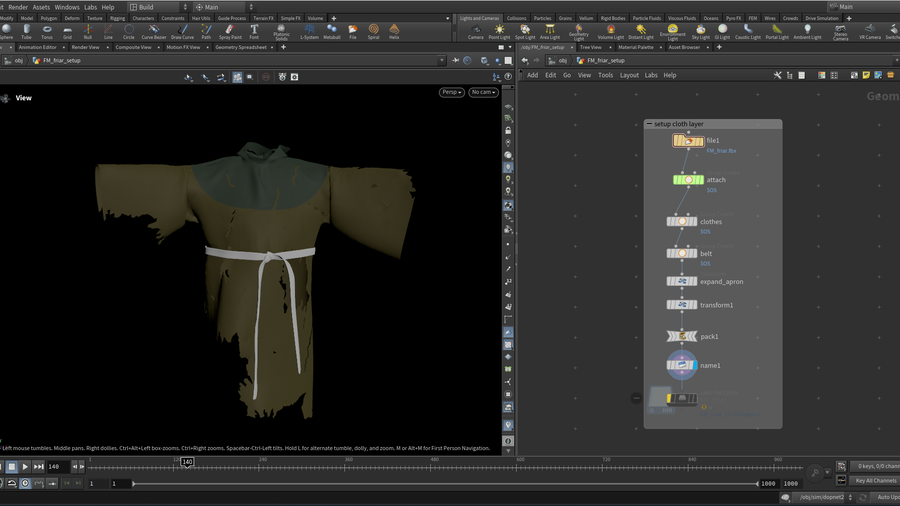Click the frame 140 timeline marker
This screenshot has width=900, height=506.
[187, 462]
